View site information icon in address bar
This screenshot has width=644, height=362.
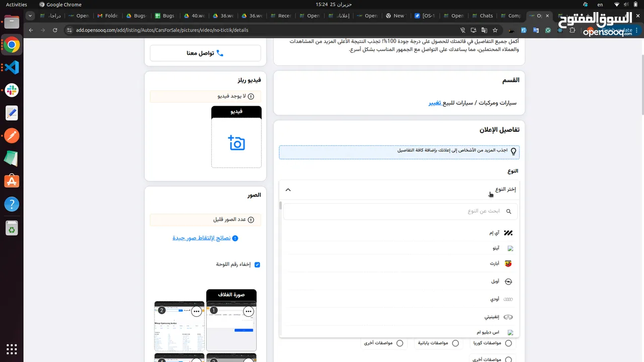coord(70,30)
